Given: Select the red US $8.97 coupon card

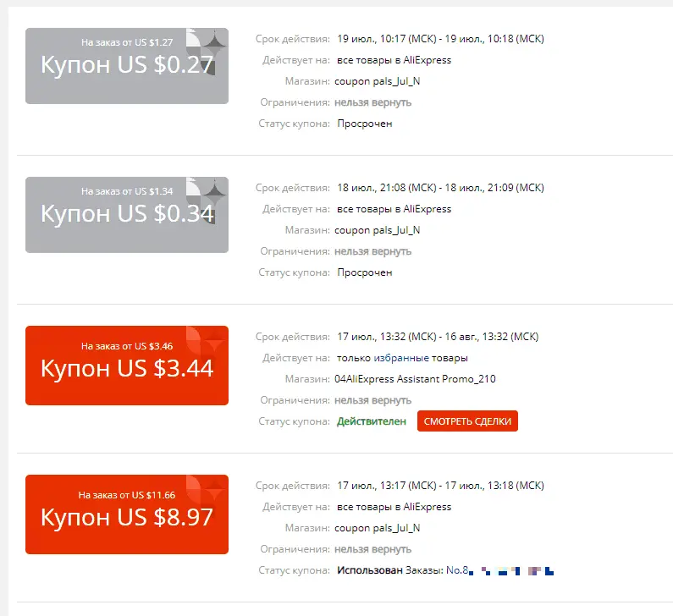Looking at the screenshot, I should (127, 514).
